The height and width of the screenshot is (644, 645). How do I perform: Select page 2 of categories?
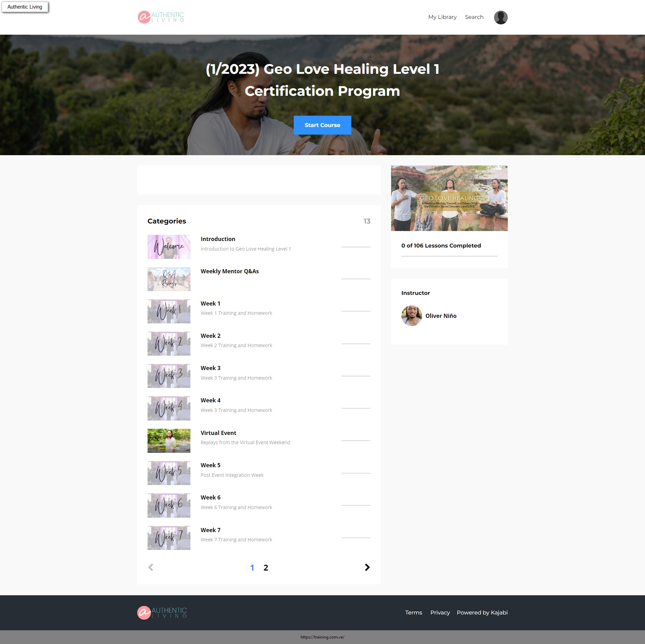coord(266,568)
